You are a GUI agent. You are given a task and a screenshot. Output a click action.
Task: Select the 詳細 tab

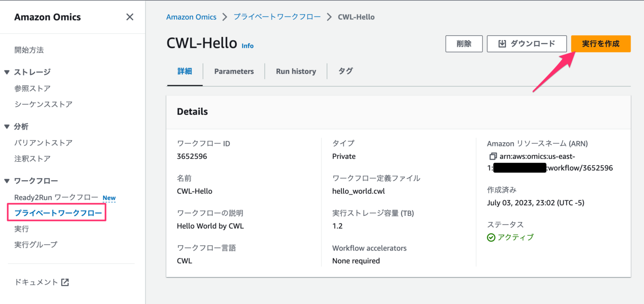[x=184, y=71]
